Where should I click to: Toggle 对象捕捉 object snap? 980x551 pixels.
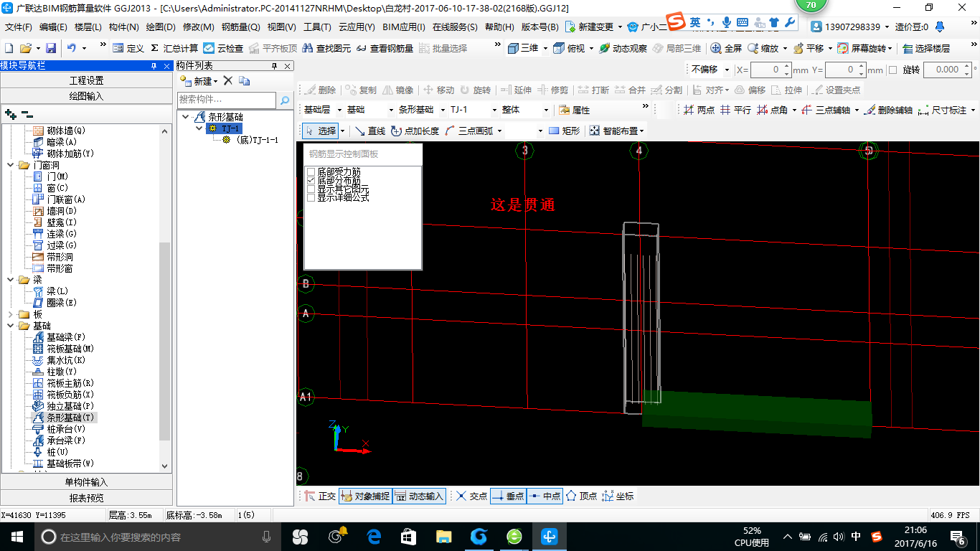[365, 496]
